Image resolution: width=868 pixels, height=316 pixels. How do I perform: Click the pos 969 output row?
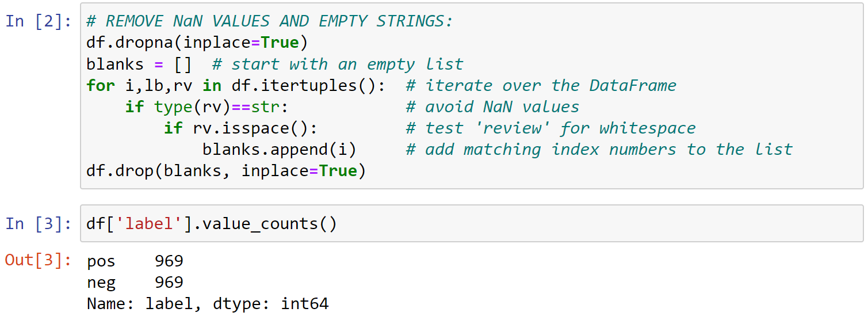click(135, 261)
